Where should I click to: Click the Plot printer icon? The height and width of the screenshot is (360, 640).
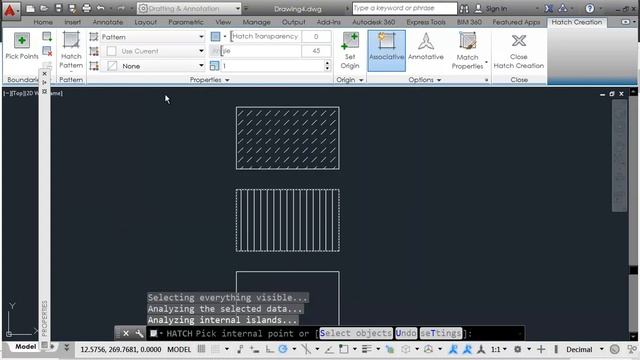pyautogui.click(x=87, y=9)
